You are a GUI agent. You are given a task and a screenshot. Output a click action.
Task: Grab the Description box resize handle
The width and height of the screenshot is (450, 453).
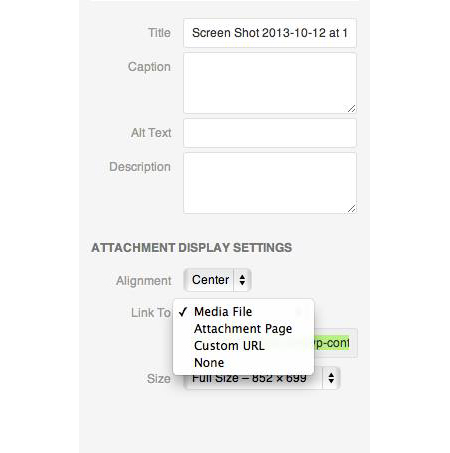[351, 208]
